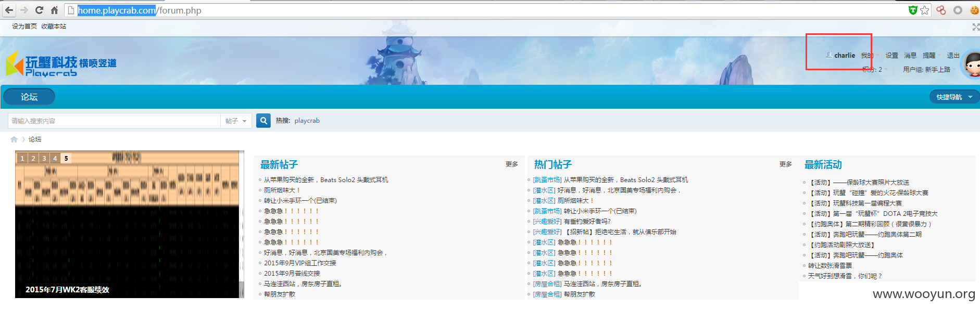Select slideshow slide 5

(x=66, y=158)
